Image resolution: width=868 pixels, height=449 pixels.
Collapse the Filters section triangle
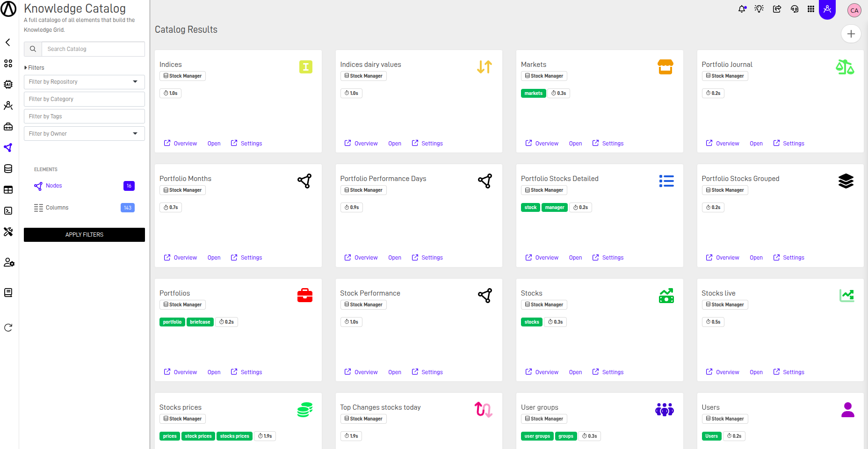pyautogui.click(x=26, y=68)
